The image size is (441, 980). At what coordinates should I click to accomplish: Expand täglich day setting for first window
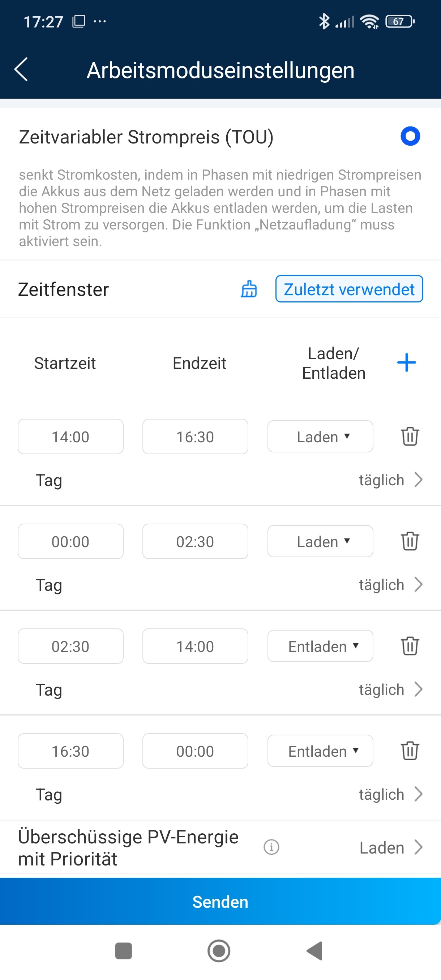(x=390, y=480)
